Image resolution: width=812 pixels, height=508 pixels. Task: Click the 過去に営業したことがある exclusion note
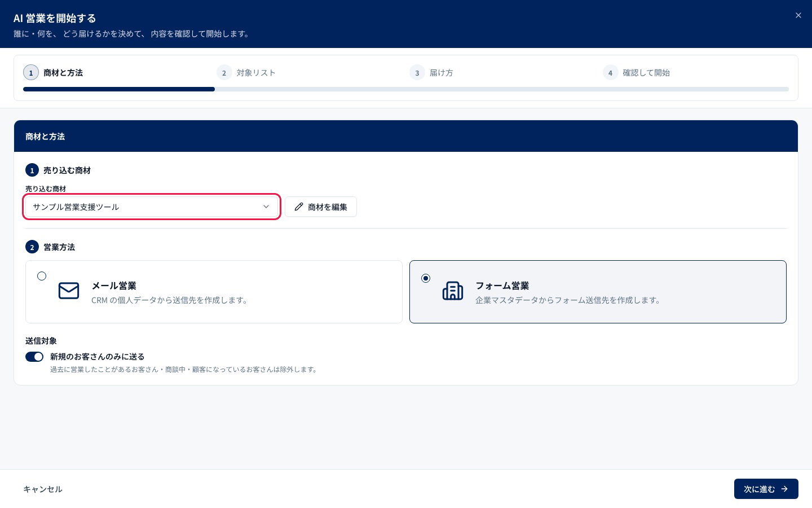[x=184, y=370]
